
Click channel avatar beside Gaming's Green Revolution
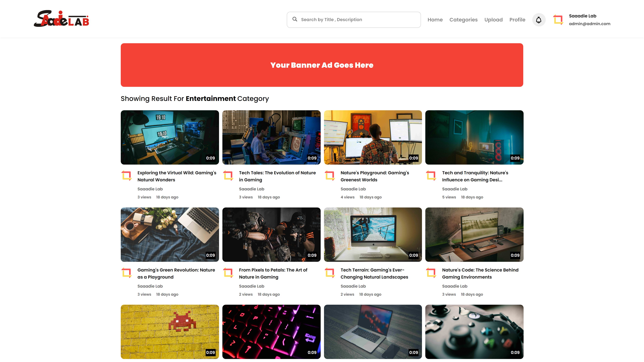tap(127, 273)
